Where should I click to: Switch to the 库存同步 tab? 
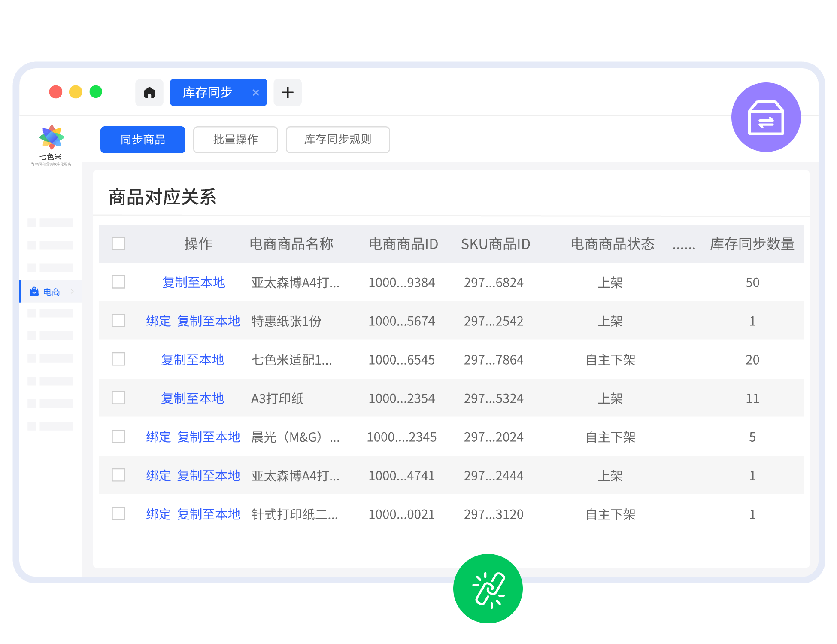click(208, 92)
